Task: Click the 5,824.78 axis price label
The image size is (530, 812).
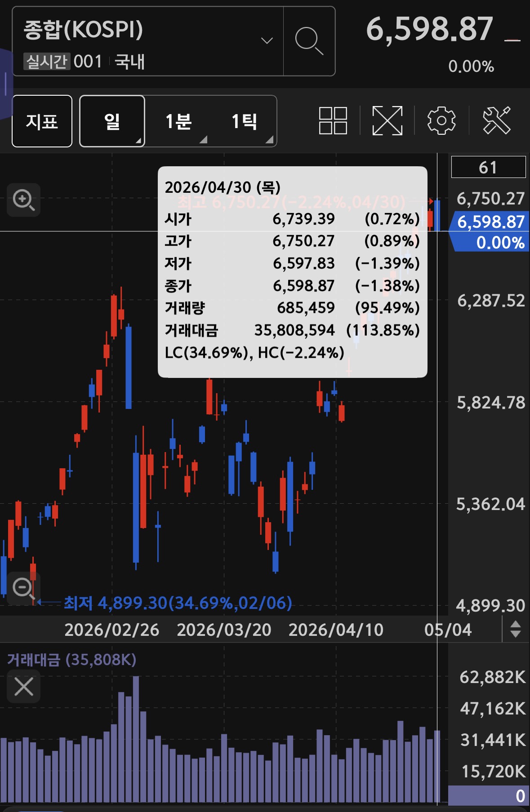Action: coord(491,403)
